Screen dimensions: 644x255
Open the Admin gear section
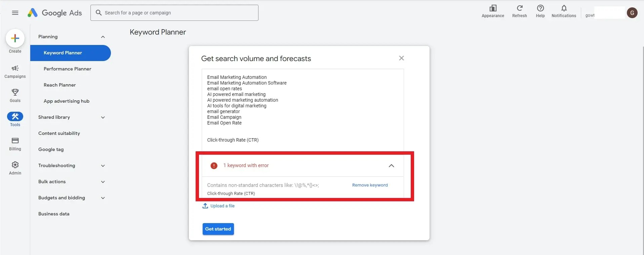(x=15, y=168)
